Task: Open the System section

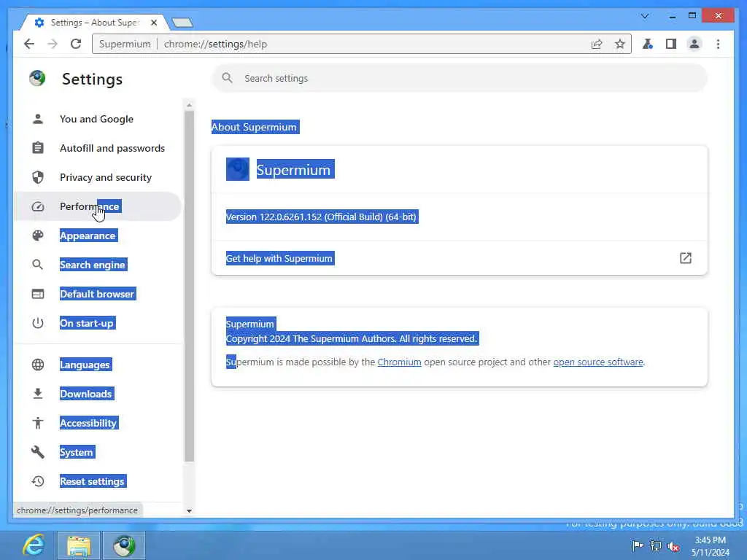Action: 98,452
